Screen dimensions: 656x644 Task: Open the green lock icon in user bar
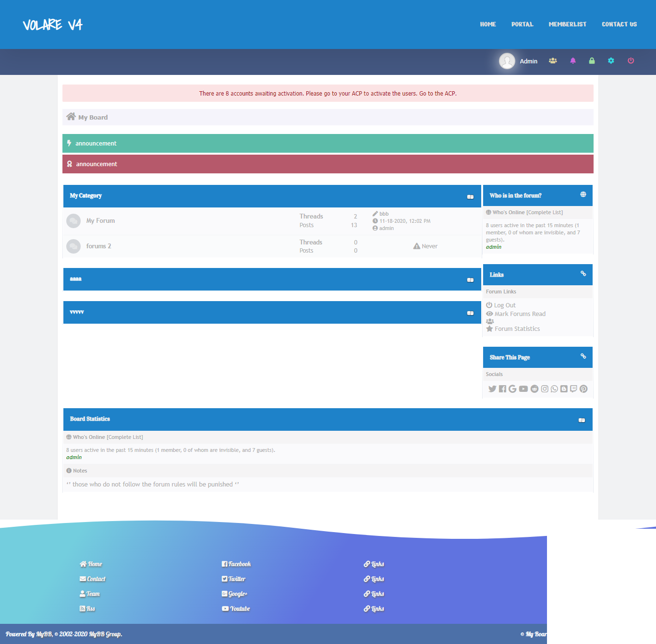tap(592, 61)
